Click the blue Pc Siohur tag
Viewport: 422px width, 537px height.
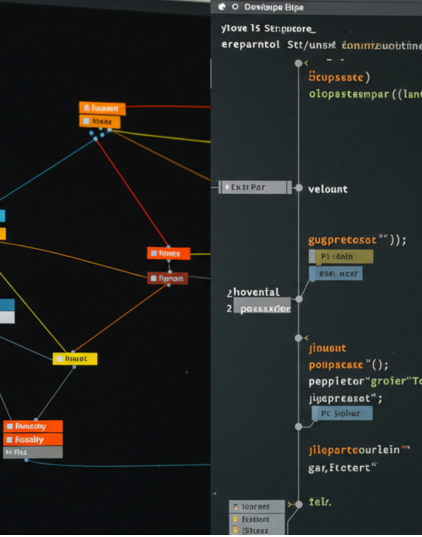[342, 413]
